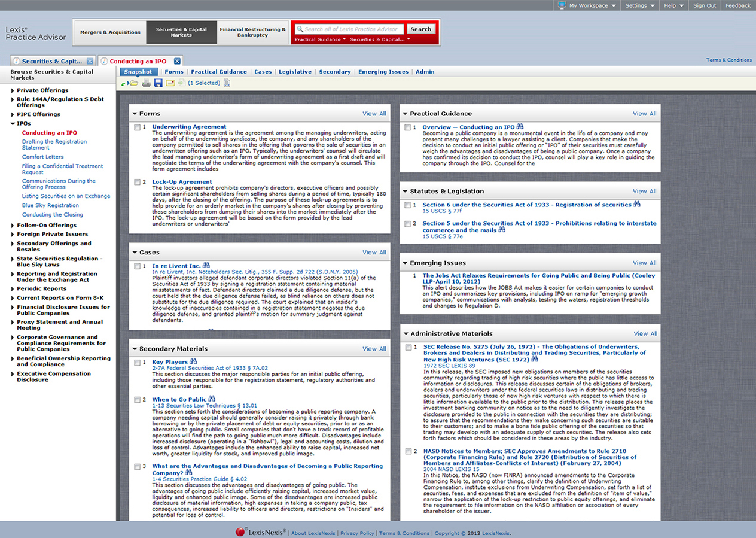
Task: Click the clipboard icon after '1 Selected'
Action: 227,83
